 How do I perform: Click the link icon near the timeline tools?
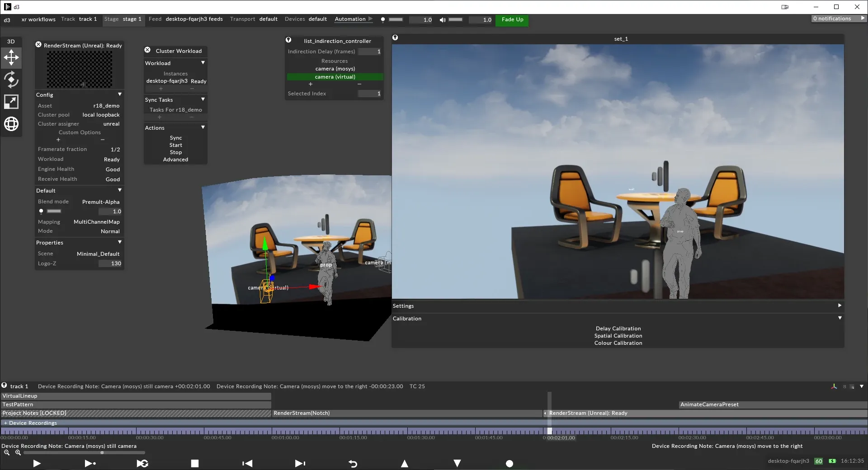pos(844,387)
